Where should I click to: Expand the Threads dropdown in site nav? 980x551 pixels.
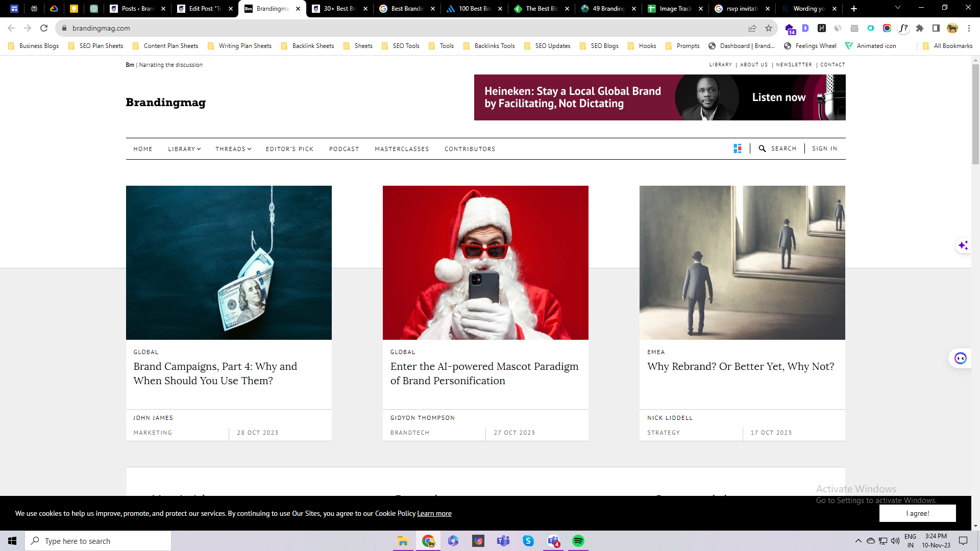click(233, 149)
